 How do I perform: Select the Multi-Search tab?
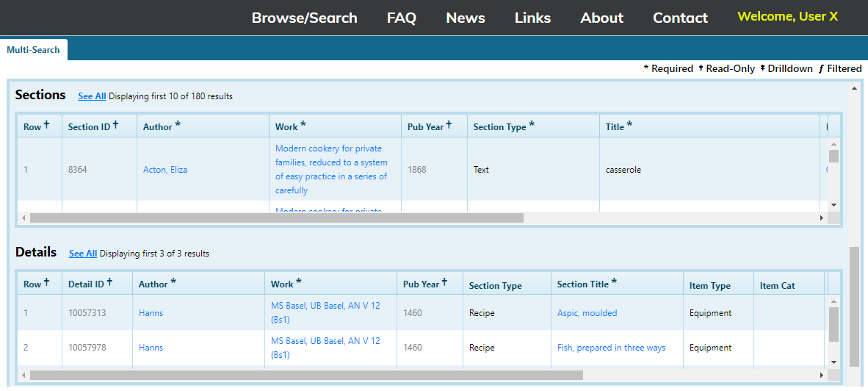tap(34, 50)
